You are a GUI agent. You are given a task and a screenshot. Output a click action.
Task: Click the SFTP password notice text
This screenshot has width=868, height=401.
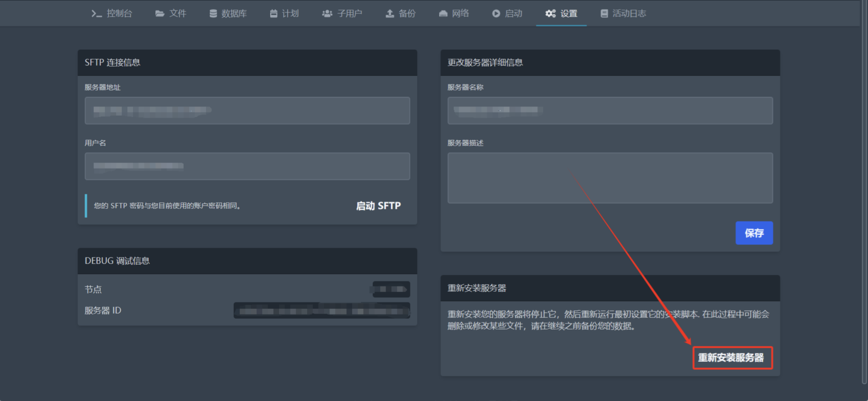click(167, 206)
